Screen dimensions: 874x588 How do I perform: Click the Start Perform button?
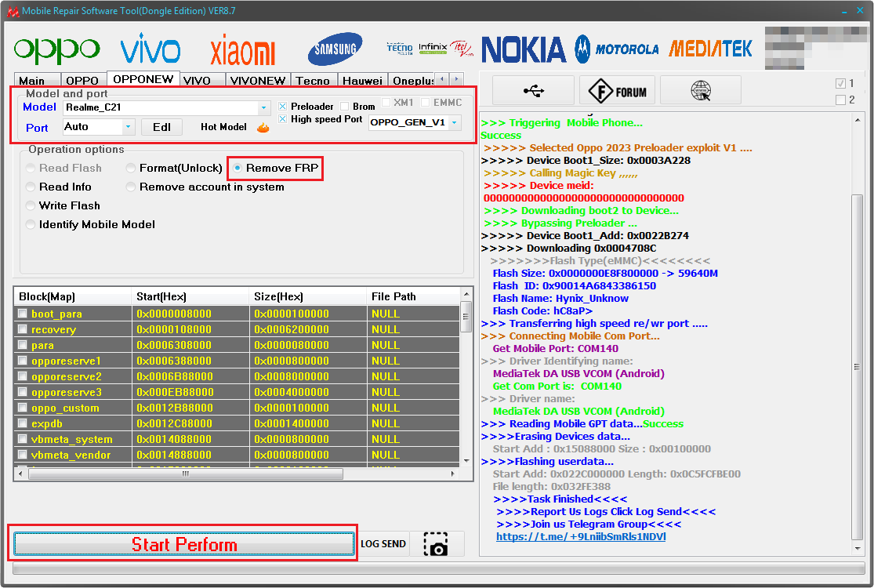(184, 544)
